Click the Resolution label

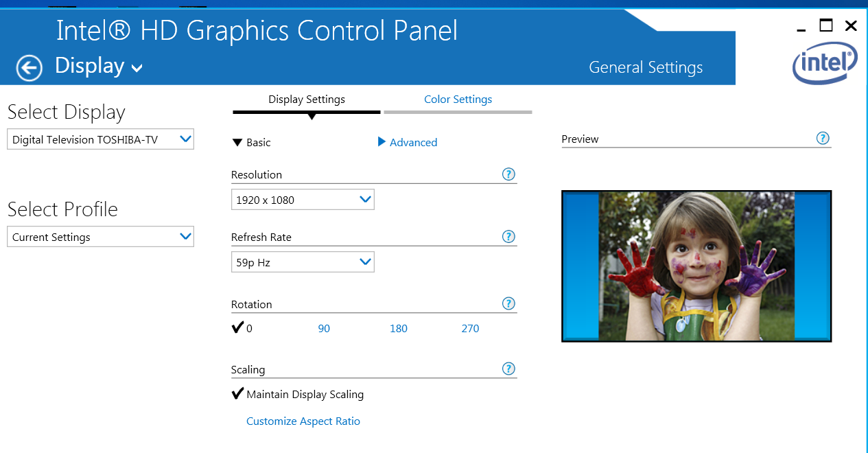257,175
